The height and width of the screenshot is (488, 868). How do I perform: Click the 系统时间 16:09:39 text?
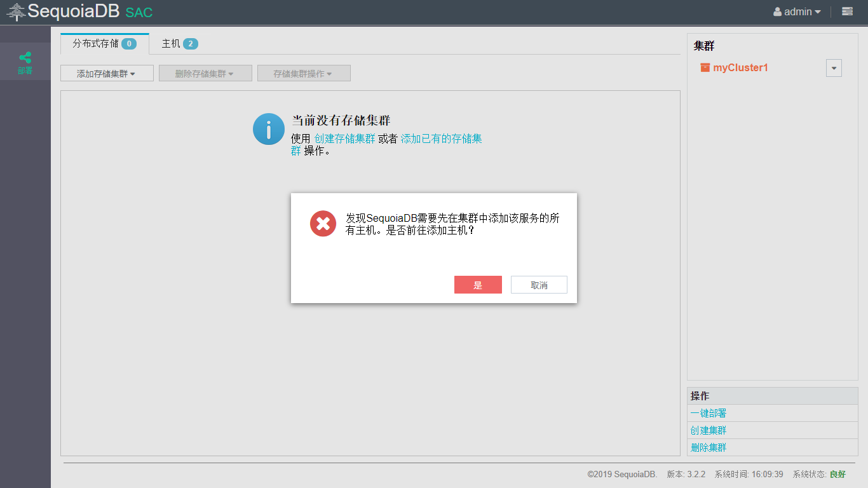(x=749, y=474)
